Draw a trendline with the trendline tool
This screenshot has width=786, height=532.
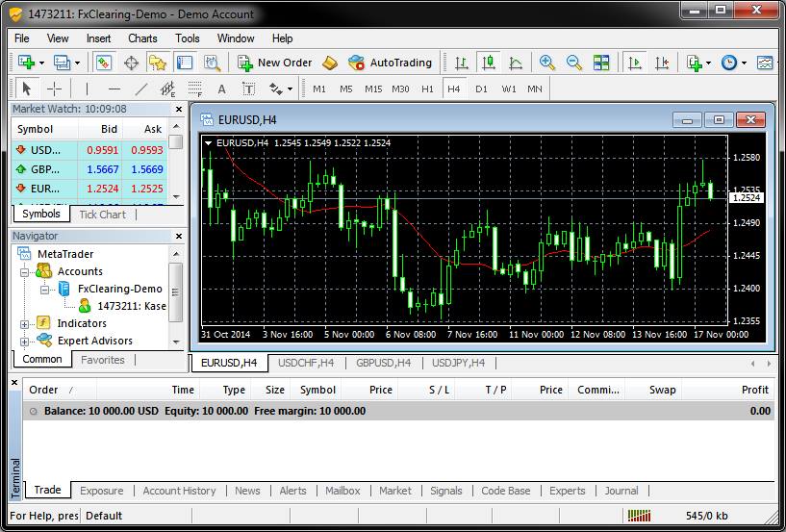pyautogui.click(x=141, y=89)
